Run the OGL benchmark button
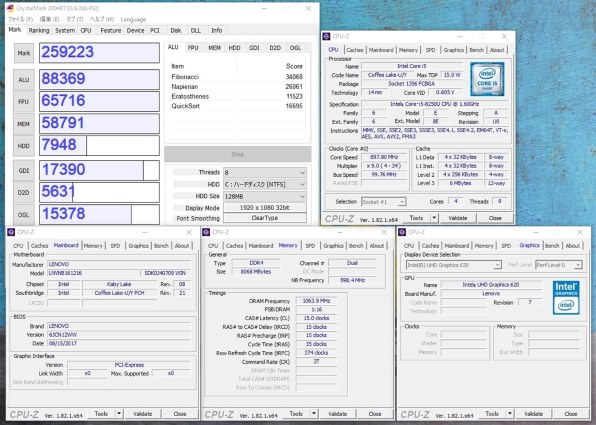Viewport: 596px width, 425px height. [x=24, y=214]
